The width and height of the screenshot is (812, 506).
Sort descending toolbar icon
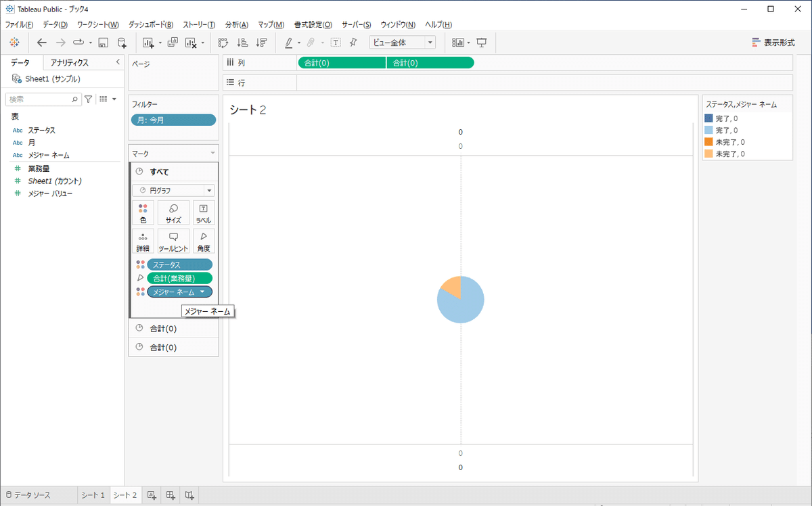[262, 43]
